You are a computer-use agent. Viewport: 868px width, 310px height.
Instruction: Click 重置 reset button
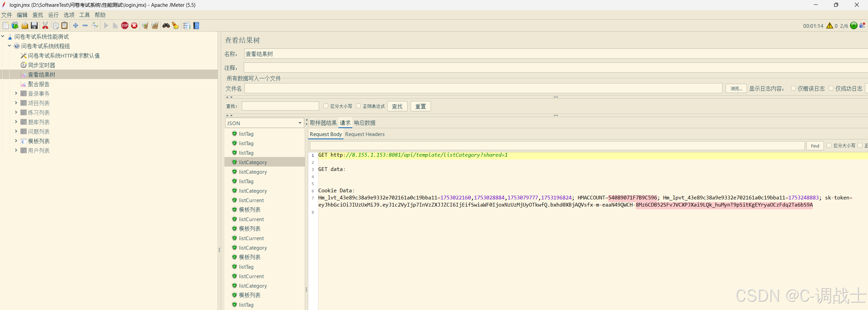pos(421,106)
